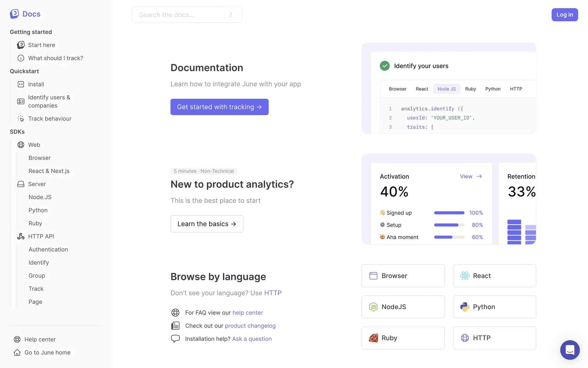
Task: Click the green checkmark beside Identify your users
Action: (385, 66)
